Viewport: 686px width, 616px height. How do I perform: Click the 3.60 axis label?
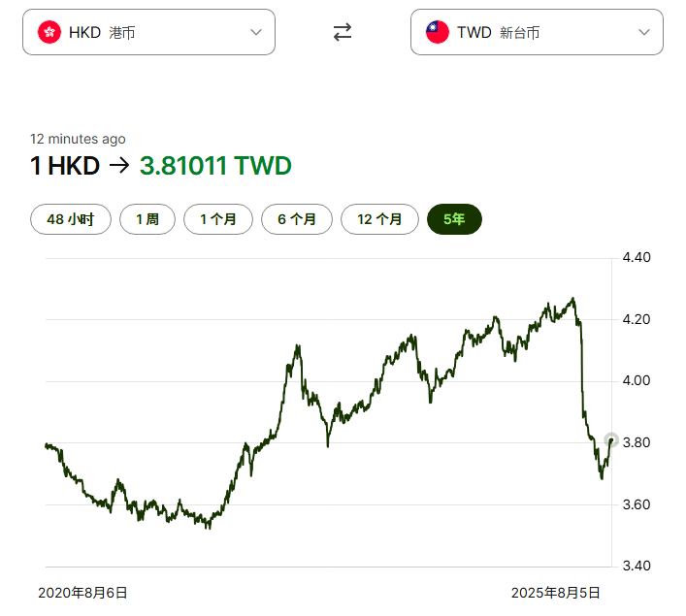(x=637, y=504)
